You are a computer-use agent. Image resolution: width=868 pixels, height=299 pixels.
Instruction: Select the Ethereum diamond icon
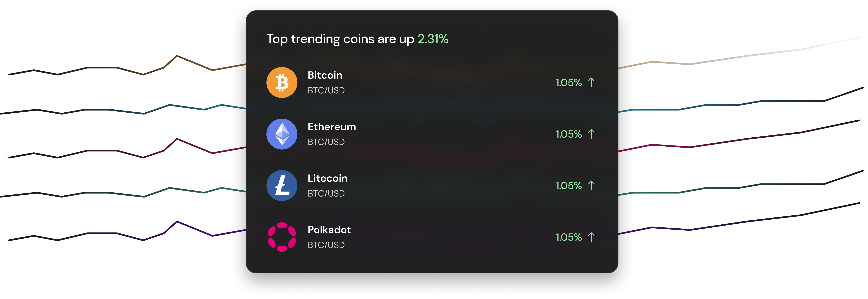[282, 134]
